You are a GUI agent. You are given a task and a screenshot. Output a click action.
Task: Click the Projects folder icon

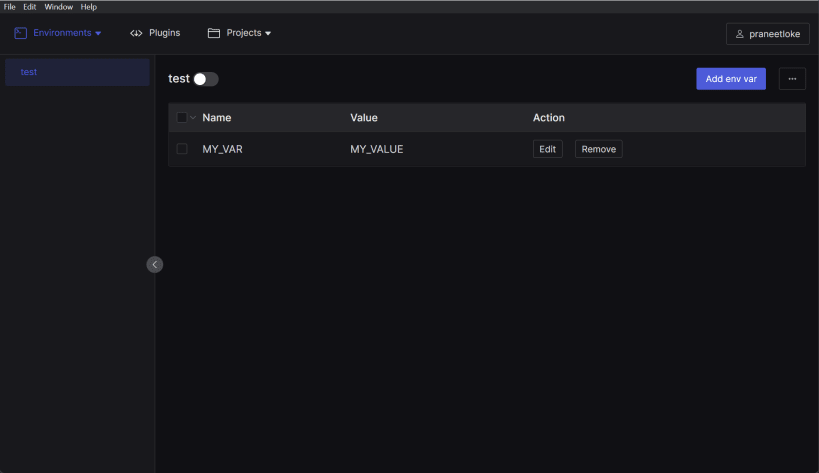(x=214, y=33)
